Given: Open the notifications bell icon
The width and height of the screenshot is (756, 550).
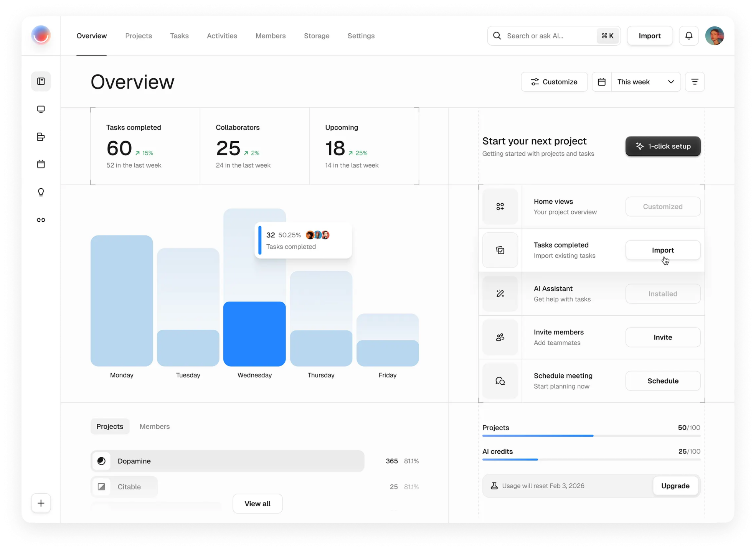Looking at the screenshot, I should pyautogui.click(x=688, y=35).
